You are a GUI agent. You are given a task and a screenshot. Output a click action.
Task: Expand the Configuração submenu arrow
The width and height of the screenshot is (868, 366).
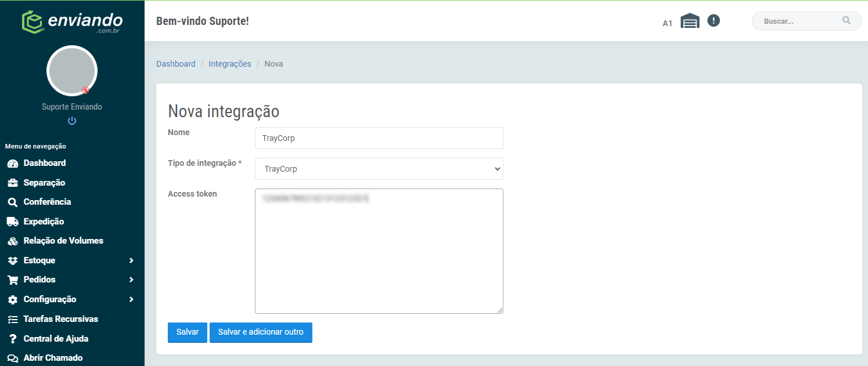click(x=132, y=299)
